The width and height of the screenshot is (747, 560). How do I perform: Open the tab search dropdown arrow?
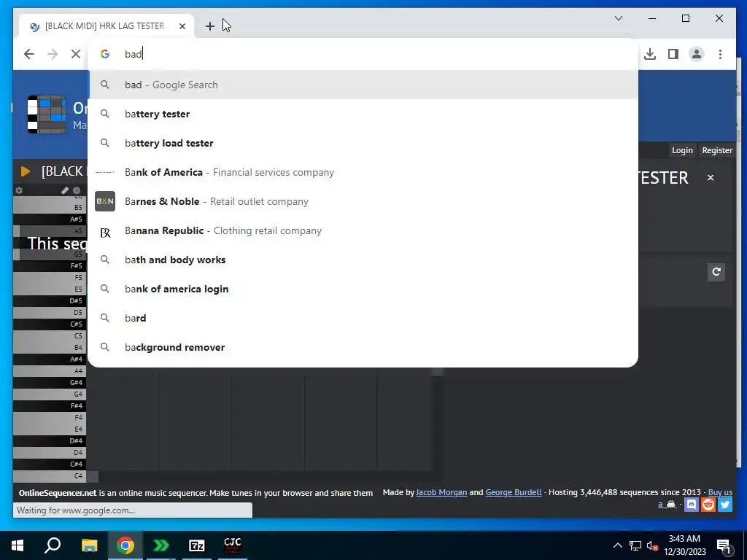(619, 18)
